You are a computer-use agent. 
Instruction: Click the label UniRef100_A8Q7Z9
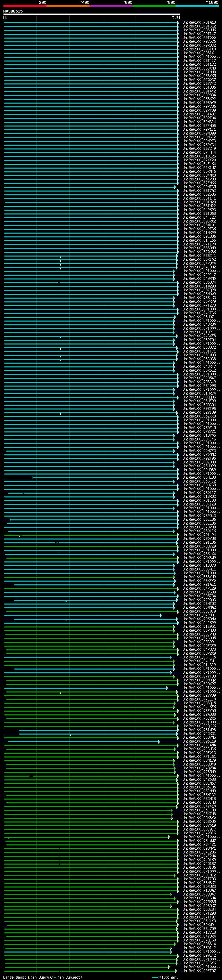pyautogui.click(x=199, y=546)
